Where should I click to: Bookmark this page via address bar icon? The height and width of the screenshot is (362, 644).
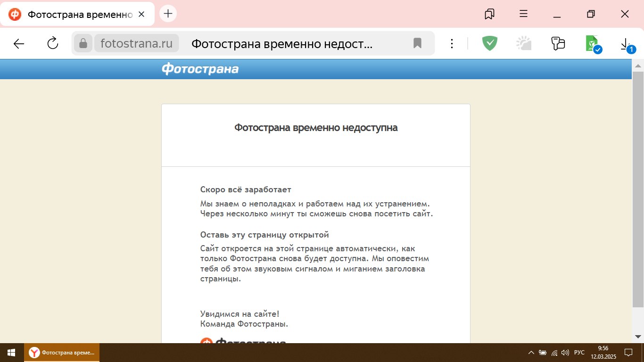(x=417, y=44)
